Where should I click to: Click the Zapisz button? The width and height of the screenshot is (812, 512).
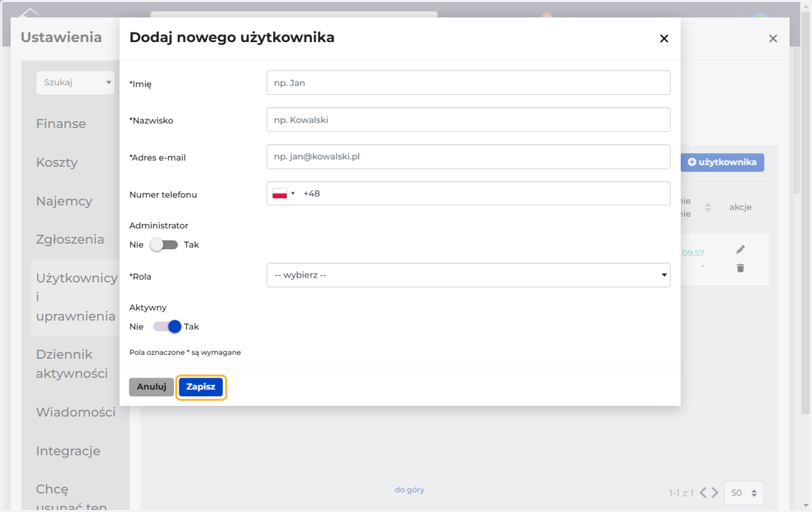tap(201, 387)
